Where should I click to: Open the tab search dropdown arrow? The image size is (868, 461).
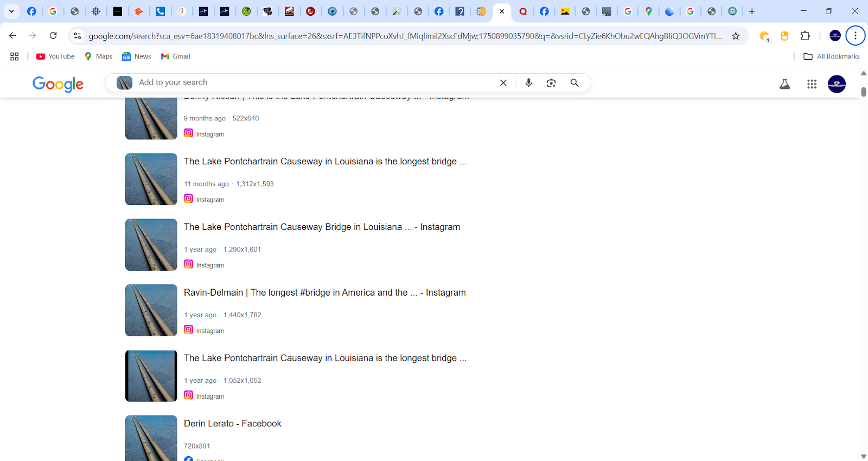pos(11,11)
